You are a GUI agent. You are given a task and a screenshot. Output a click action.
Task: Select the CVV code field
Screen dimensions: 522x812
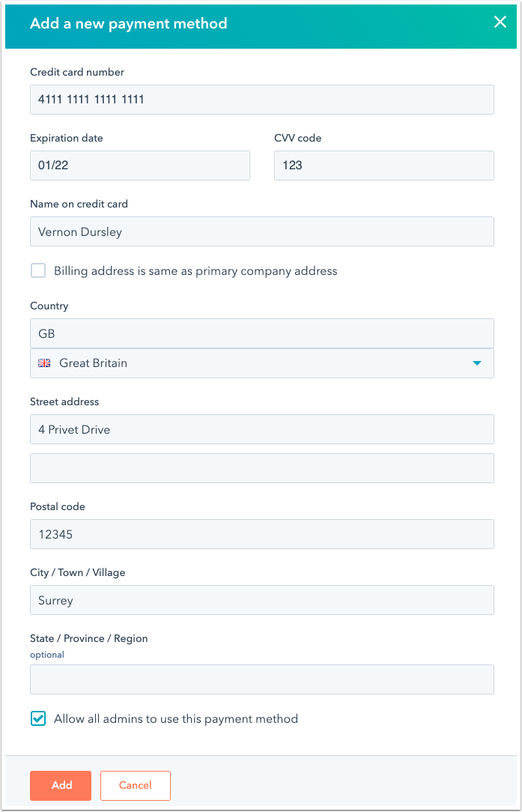coord(383,166)
